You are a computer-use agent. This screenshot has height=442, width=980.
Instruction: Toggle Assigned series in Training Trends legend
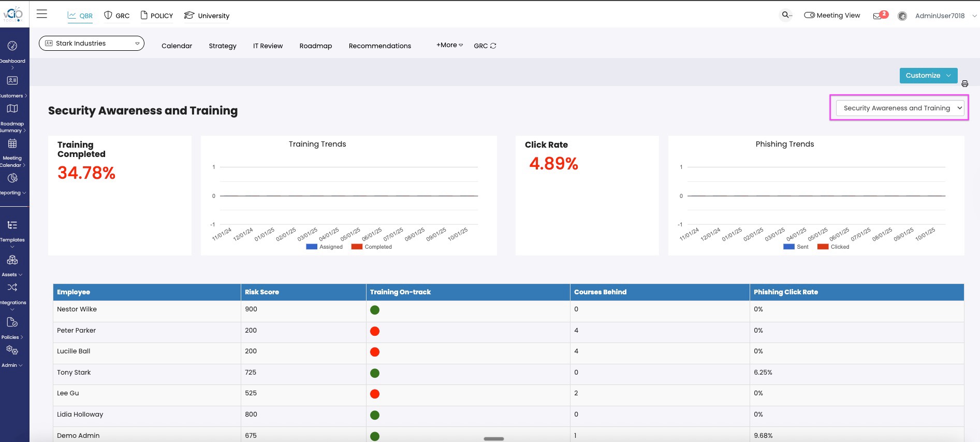pos(324,247)
